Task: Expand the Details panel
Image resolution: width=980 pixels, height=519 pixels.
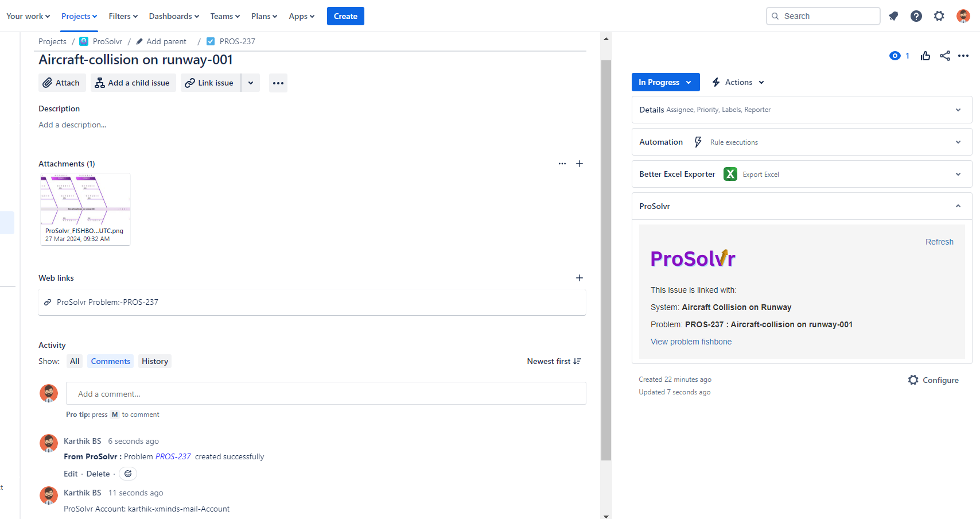Action: (x=802, y=110)
